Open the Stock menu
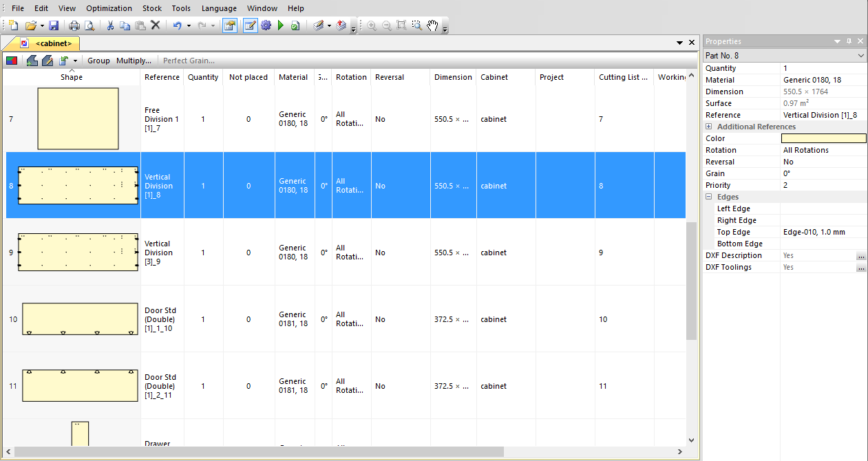Image resolution: width=868 pixels, height=461 pixels. click(x=152, y=8)
